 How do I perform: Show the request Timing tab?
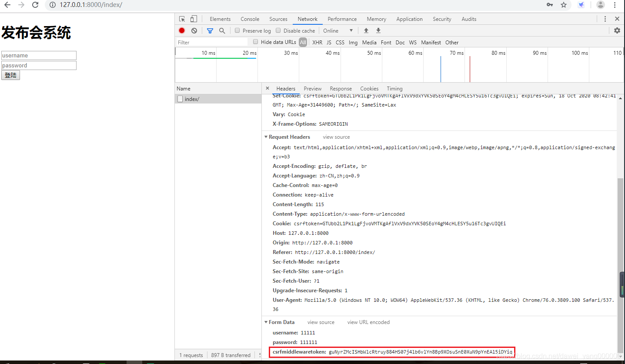(x=395, y=88)
